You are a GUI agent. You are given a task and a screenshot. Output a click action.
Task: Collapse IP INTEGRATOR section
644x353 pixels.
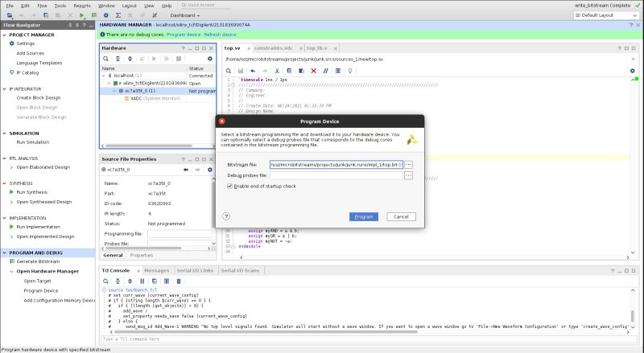coord(5,89)
